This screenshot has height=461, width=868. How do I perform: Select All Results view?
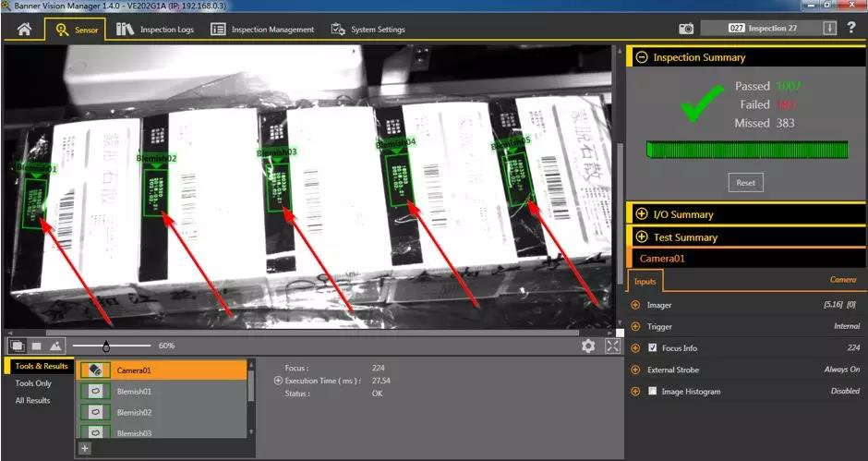tap(32, 400)
